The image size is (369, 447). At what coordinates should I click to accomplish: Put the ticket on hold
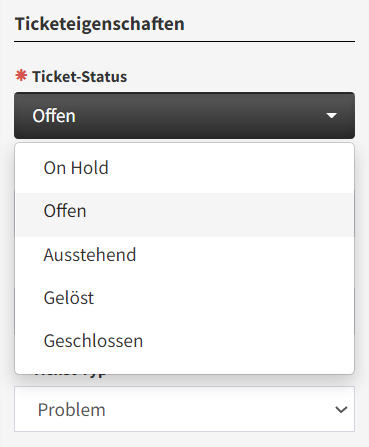[x=185, y=168]
